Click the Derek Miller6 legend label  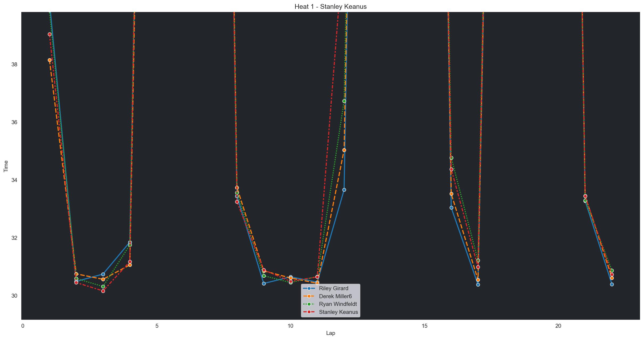pyautogui.click(x=335, y=296)
